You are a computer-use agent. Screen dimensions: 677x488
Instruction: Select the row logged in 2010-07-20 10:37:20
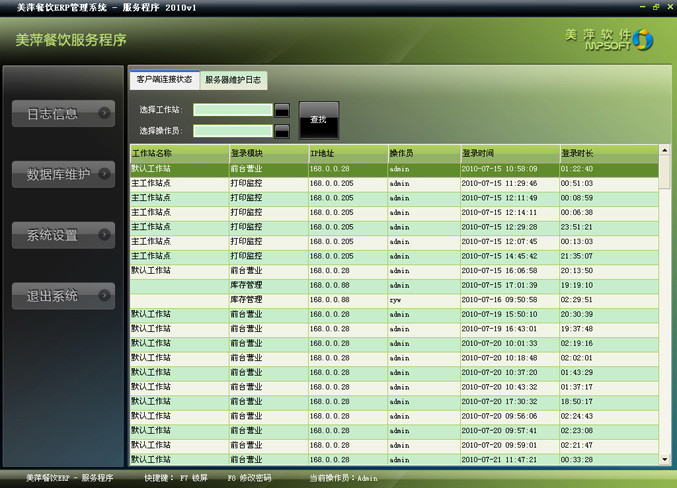tap(394, 373)
